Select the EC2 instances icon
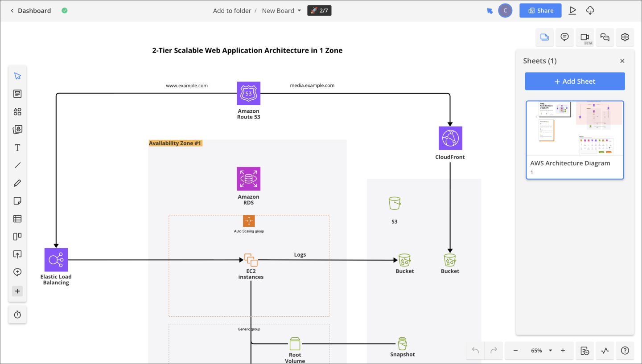 pos(251,260)
